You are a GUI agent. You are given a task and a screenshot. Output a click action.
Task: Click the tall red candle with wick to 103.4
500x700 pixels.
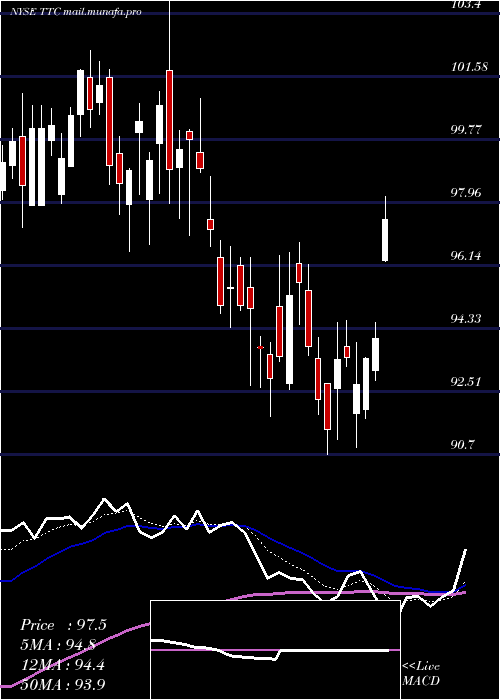[x=169, y=120]
